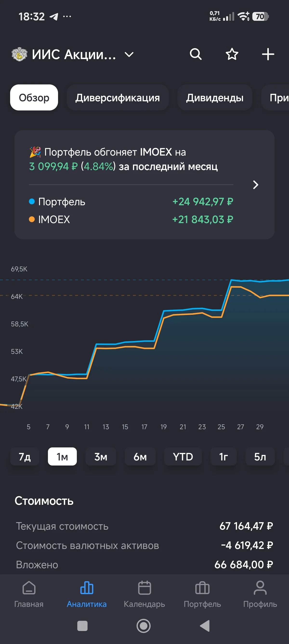Screen dimensions: 289x644
Task: Switch to Диверсификация tab
Action: coord(118,97)
